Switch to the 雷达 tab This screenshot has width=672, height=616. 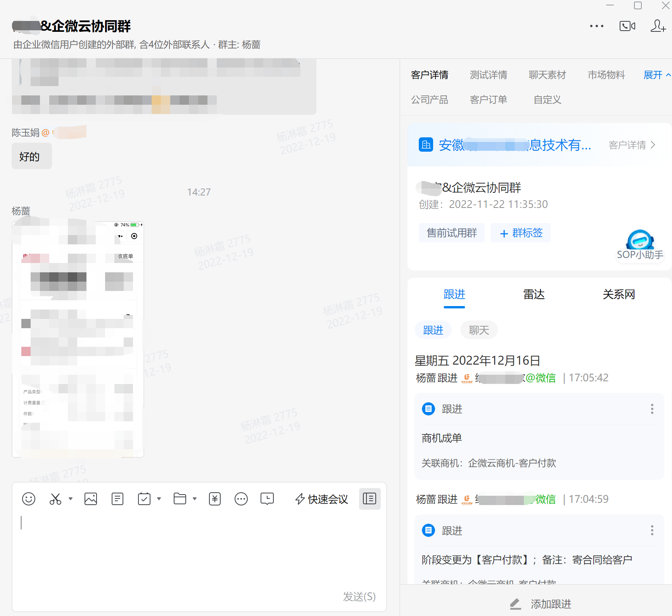click(534, 294)
